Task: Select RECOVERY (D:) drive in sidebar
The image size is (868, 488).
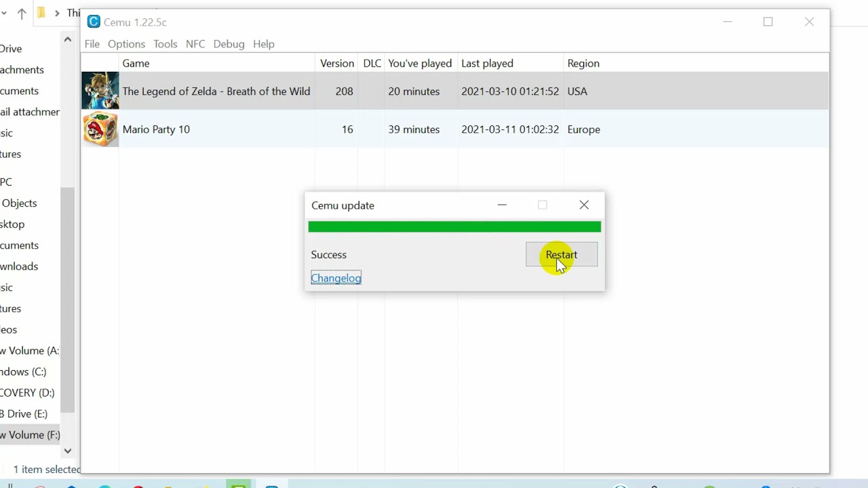Action: (x=27, y=393)
